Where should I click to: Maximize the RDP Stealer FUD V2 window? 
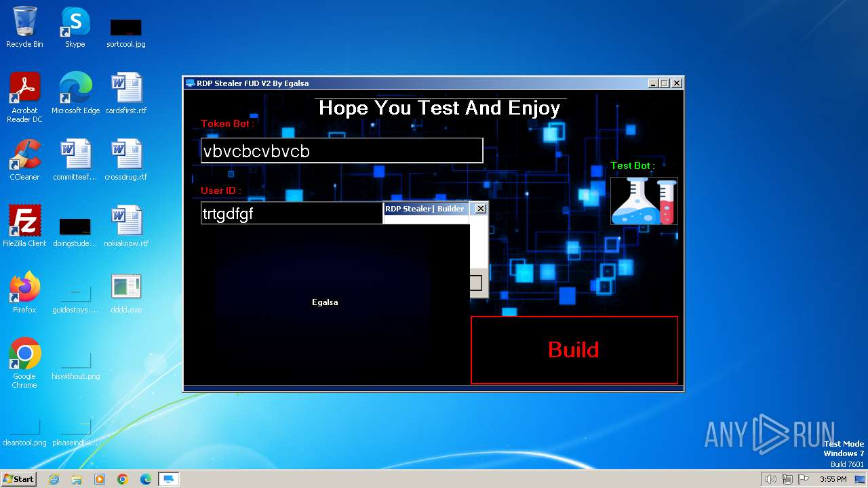[665, 83]
